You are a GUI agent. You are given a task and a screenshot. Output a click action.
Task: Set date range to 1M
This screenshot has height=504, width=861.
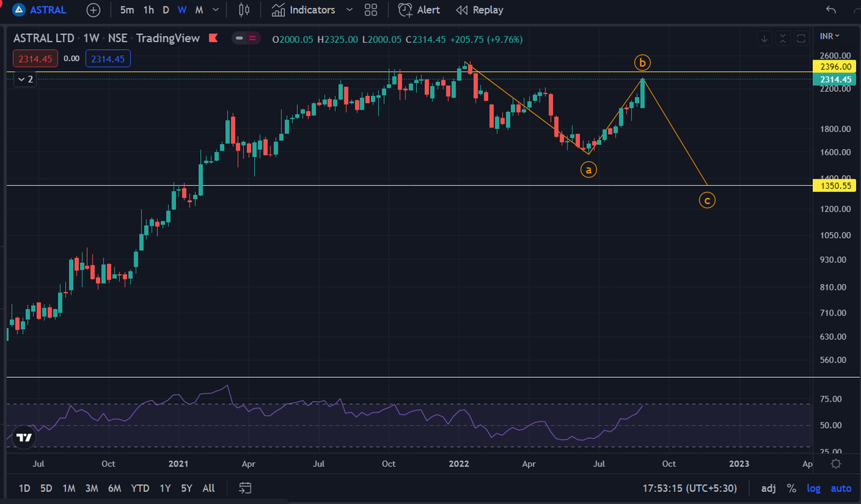pos(69,488)
